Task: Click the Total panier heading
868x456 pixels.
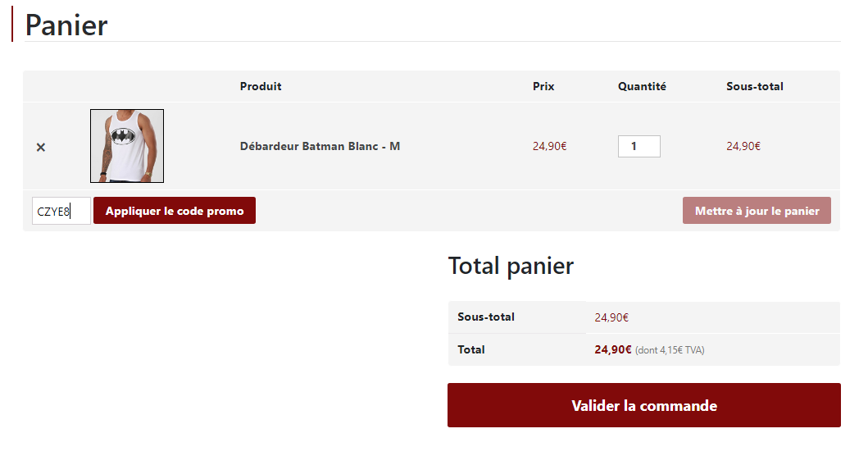Action: click(x=511, y=266)
